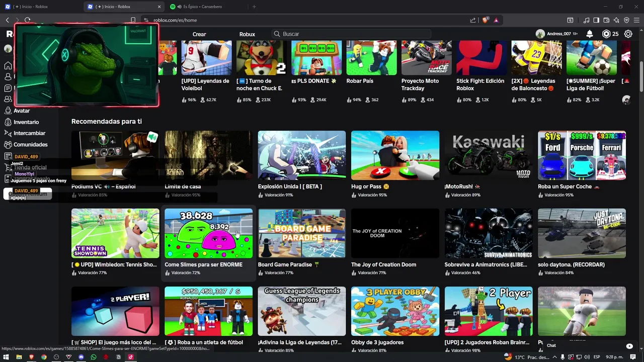The height and width of the screenshot is (362, 644).
Task: Switch to the Es Épico • Canserbero tab
Action: pos(206,7)
